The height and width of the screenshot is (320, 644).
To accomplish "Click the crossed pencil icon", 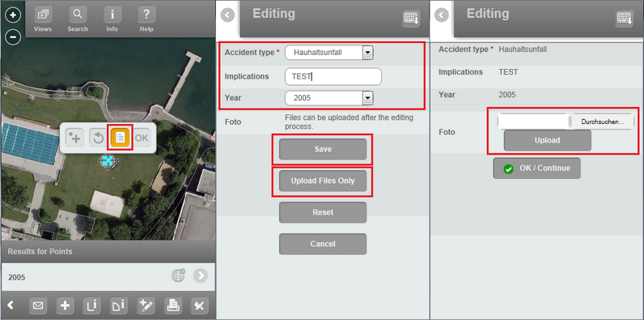I will tap(200, 305).
